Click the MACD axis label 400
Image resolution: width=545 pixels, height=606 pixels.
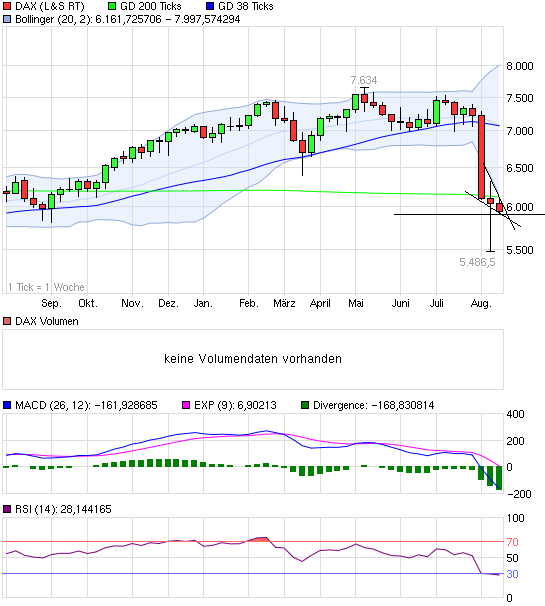pos(516,414)
